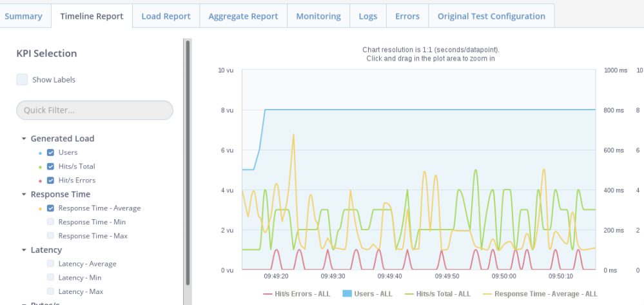Click the Quick Filter search field
This screenshot has height=305, width=644.
[x=95, y=110]
